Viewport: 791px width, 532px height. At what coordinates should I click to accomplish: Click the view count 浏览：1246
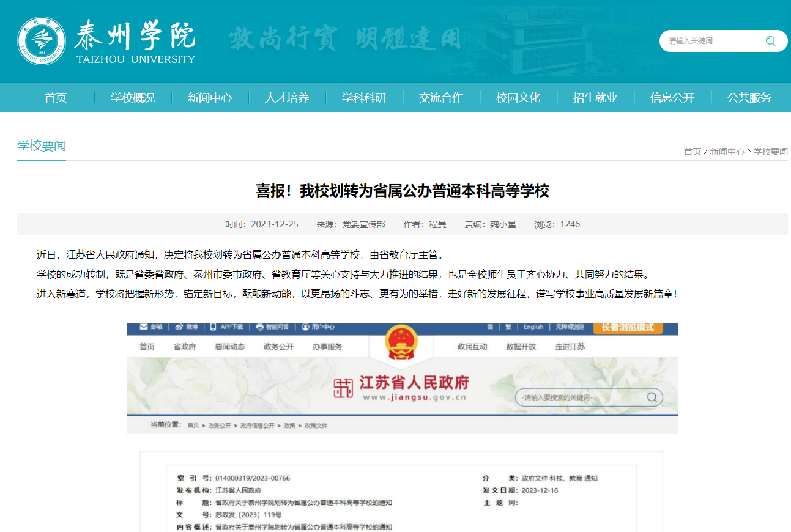pos(557,224)
